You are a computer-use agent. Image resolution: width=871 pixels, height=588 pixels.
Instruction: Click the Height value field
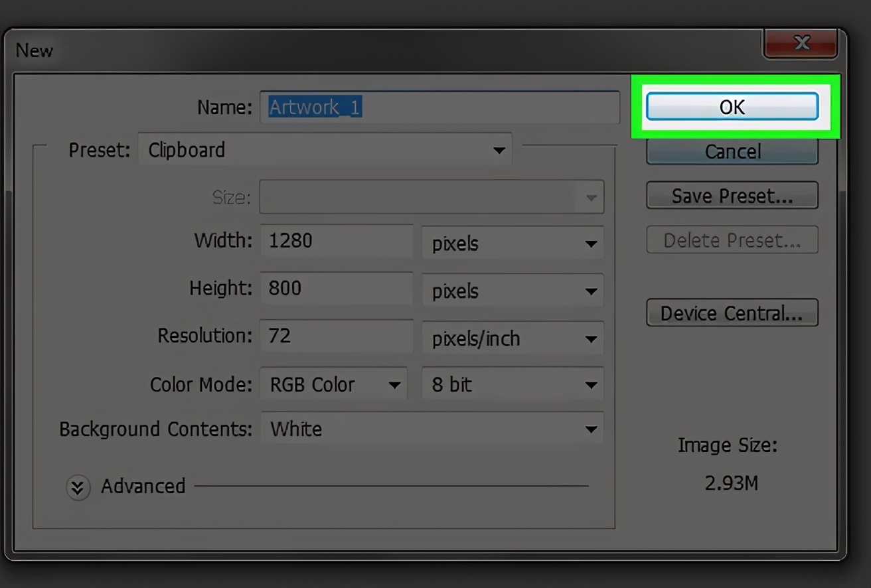(337, 288)
